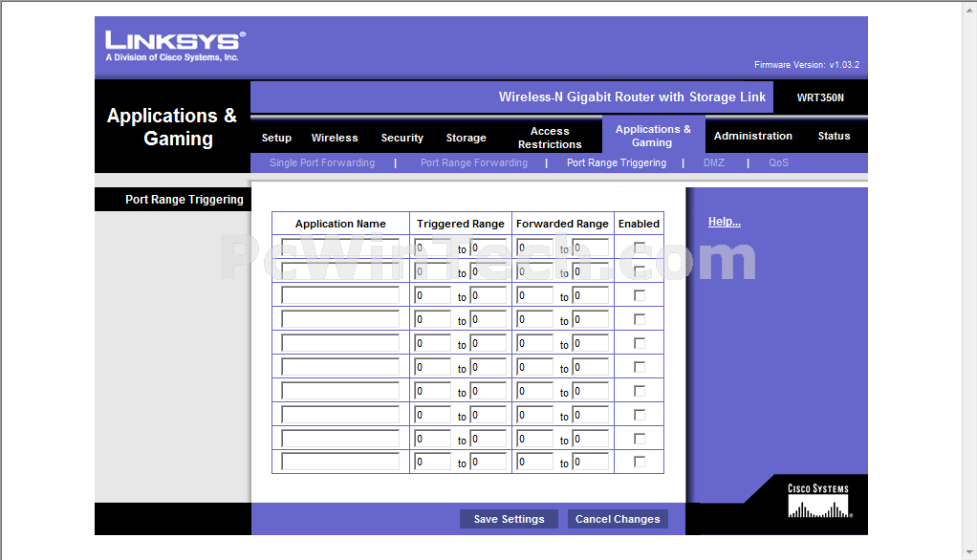Screen dimensions: 977x560
Task: Click sixth row Triggered Range start field
Action: [432, 366]
